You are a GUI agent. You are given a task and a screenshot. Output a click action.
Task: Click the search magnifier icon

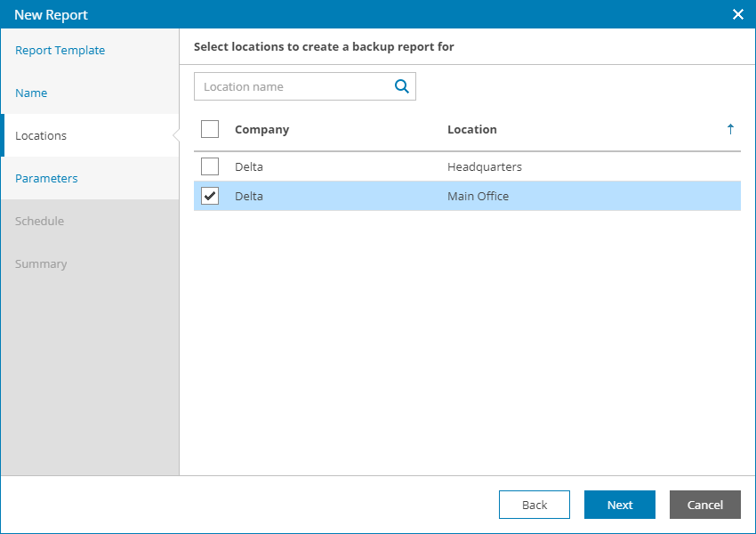(402, 86)
